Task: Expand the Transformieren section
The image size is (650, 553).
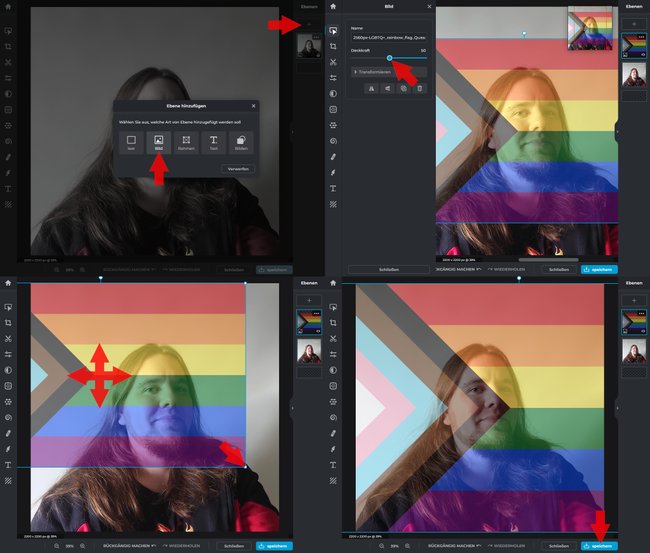Action: [x=389, y=72]
